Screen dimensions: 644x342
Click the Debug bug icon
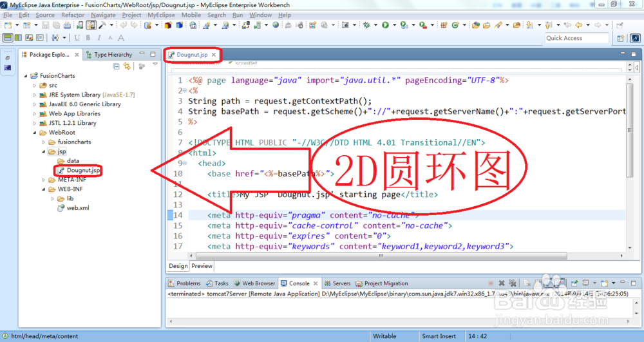tap(366, 25)
